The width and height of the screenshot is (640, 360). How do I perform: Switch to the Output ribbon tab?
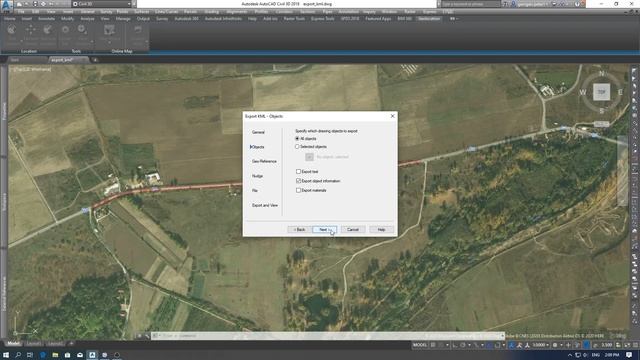[143, 19]
